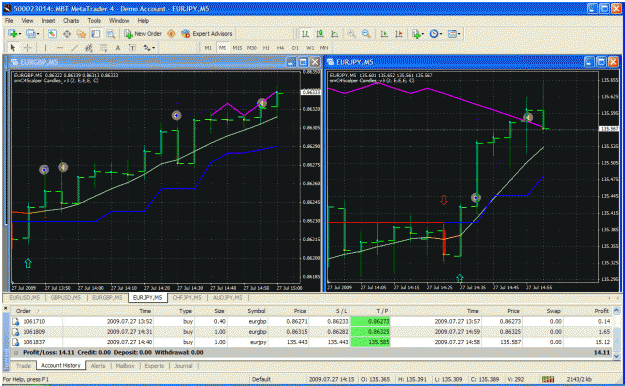Switch timeframe to H1
This screenshot has width=625, height=386.
[x=266, y=48]
